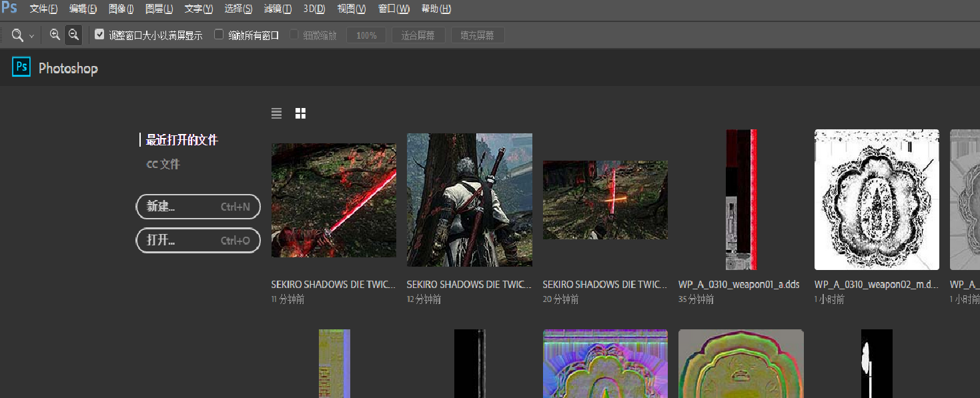980x398 pixels.
Task: Open WP_A_0310_weapon01_a.dds thumbnail
Action: [x=741, y=199]
